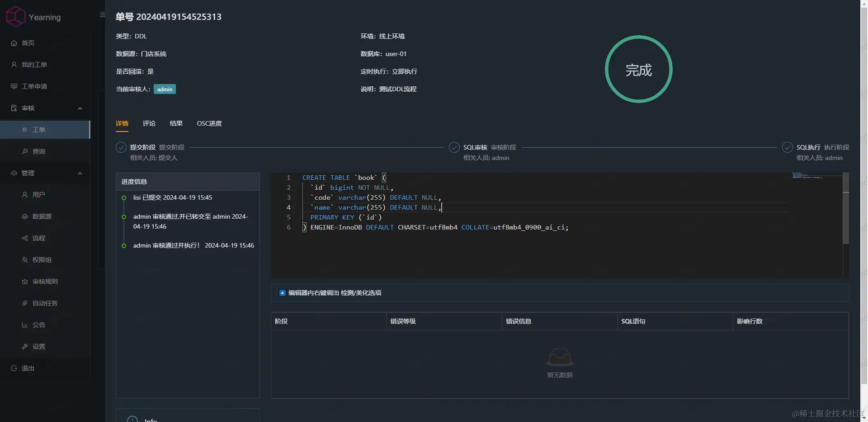Click the SQL执行 step check icon
The width and height of the screenshot is (868, 422).
tap(788, 147)
